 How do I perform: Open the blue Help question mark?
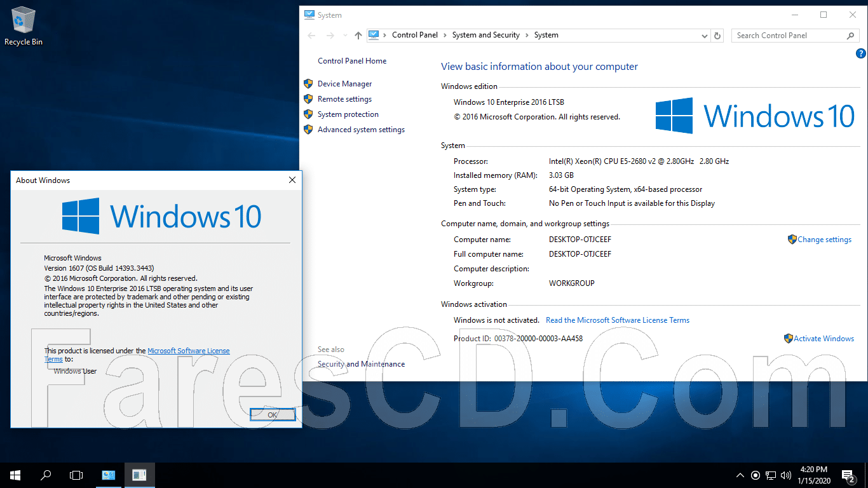coord(861,54)
